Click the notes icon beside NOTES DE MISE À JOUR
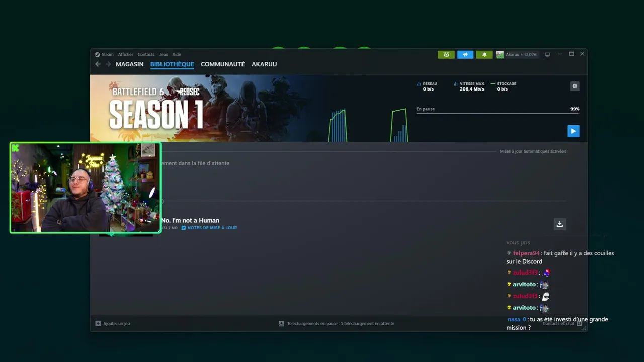Screen dimensions: 644x362 [184, 228]
